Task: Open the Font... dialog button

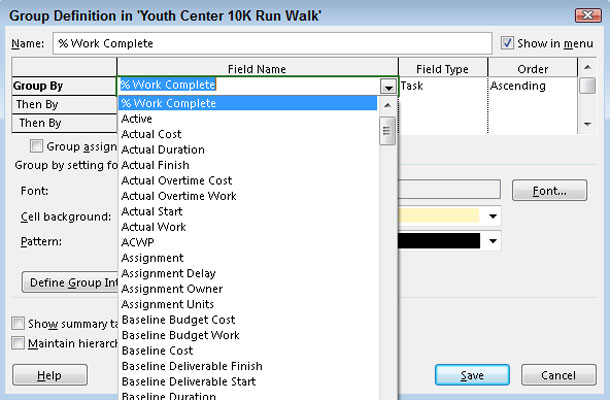Action: [548, 190]
